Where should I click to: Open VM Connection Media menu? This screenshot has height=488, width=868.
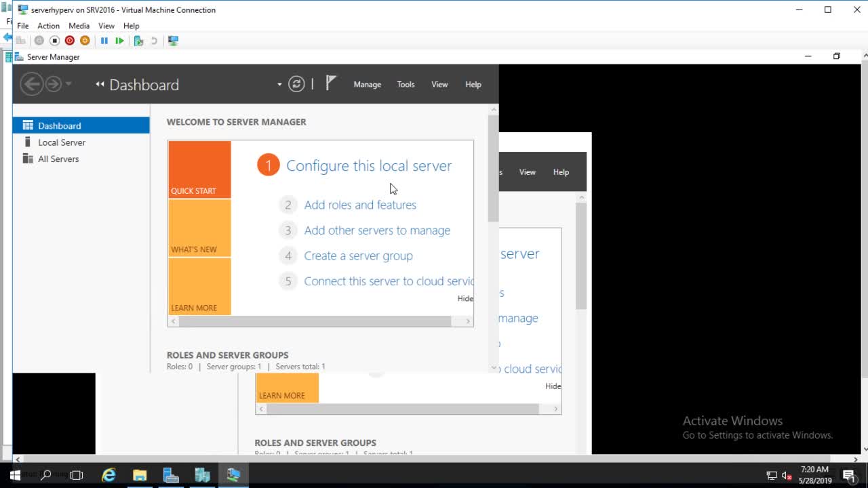tap(79, 26)
